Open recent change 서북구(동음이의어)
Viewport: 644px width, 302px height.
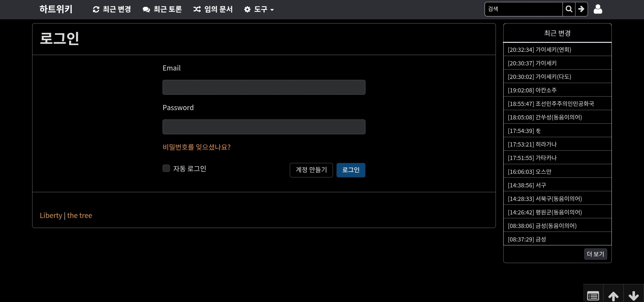click(557, 199)
